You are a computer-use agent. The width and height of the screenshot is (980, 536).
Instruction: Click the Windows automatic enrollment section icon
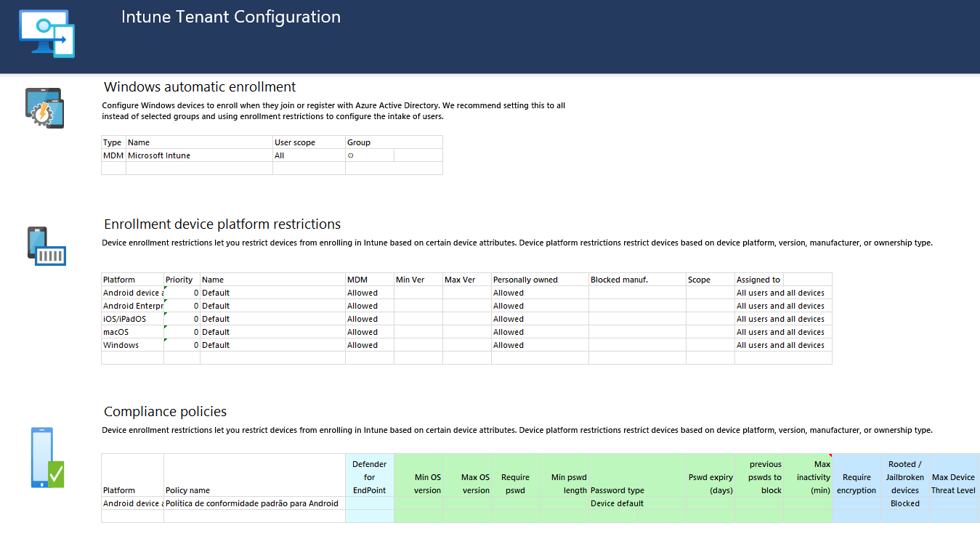pos(44,108)
